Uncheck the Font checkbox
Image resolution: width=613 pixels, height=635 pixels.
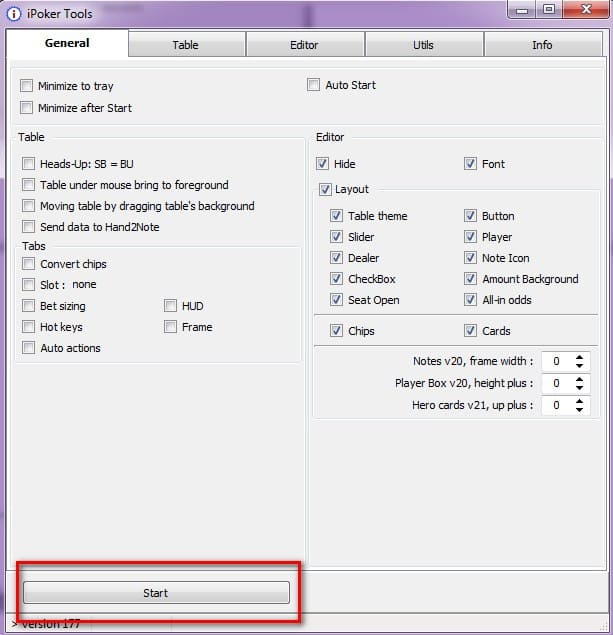pos(470,164)
